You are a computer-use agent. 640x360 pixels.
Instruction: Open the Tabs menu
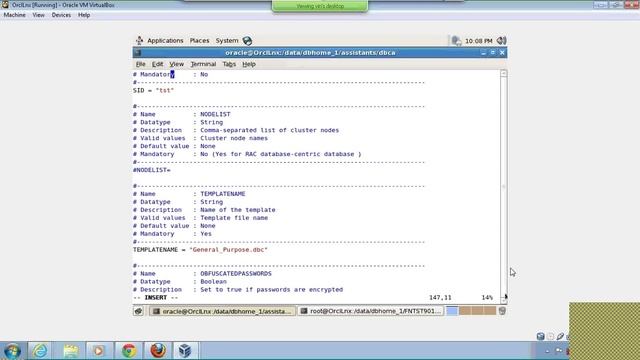(229, 64)
